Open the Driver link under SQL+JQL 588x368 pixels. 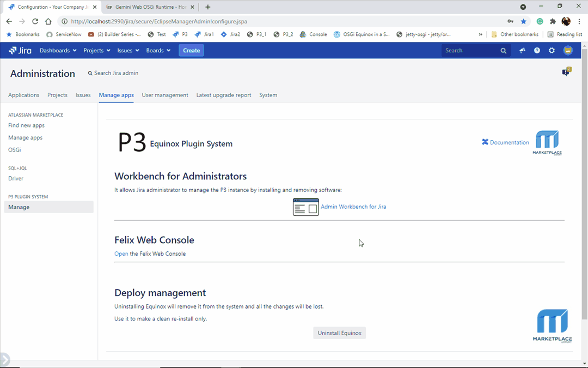(x=16, y=178)
